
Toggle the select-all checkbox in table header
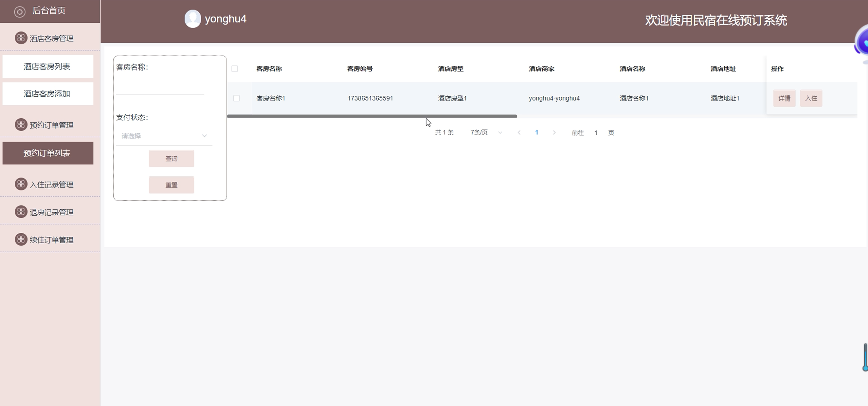[235, 69]
